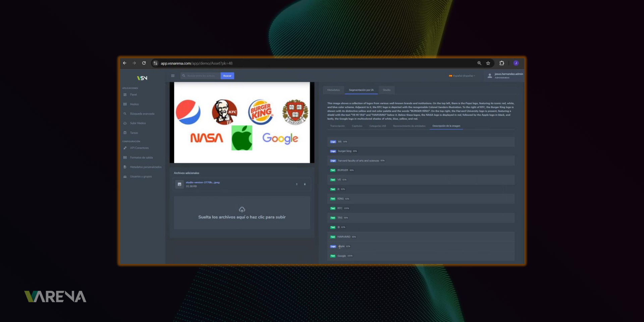Viewport: 644px width, 322px height.
Task: Reload the page with the refresh icon
Action: [144, 63]
